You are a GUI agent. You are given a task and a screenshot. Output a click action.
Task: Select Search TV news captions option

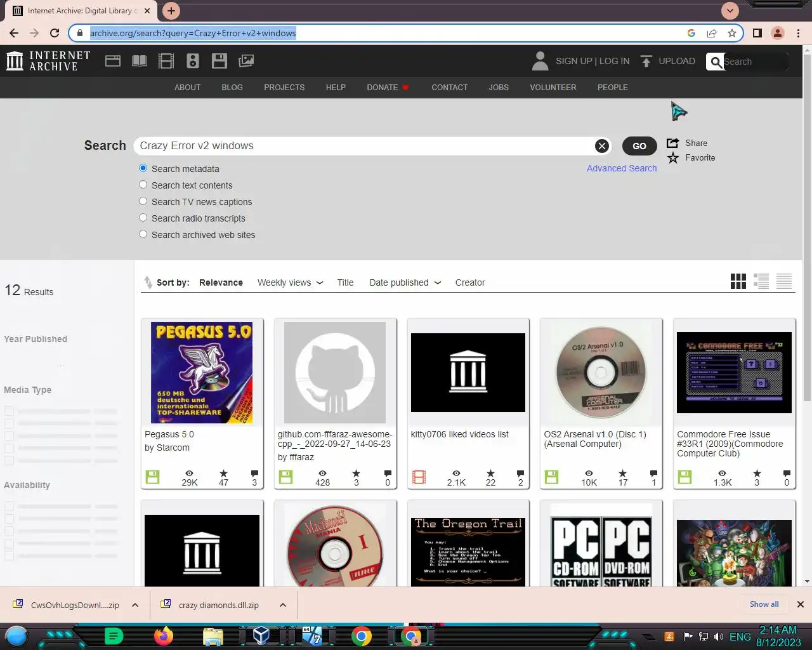[x=143, y=201]
